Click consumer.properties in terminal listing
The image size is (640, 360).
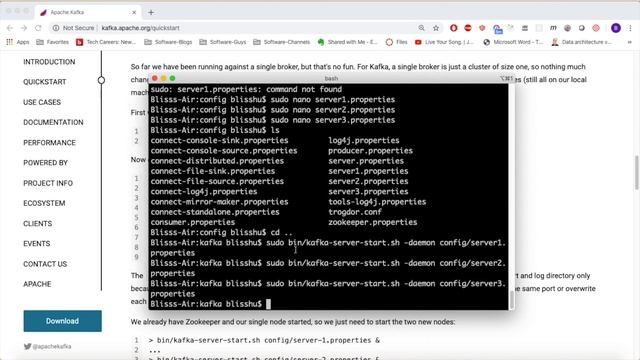click(x=193, y=222)
